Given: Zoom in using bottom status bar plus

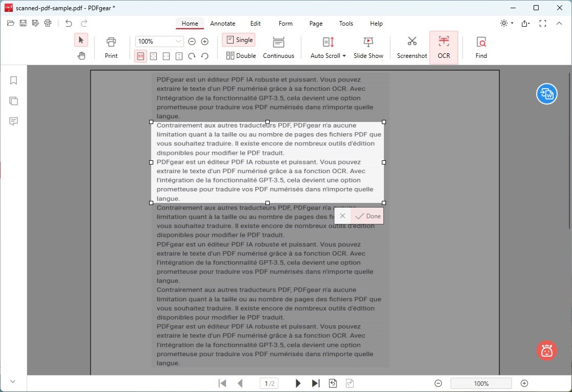Looking at the screenshot, I should pos(524,383).
